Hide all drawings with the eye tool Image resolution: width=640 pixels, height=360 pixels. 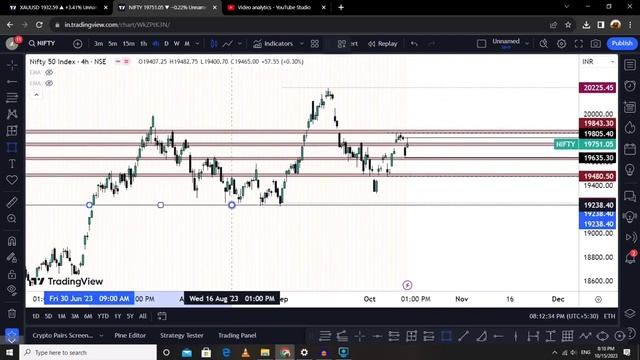12,290
